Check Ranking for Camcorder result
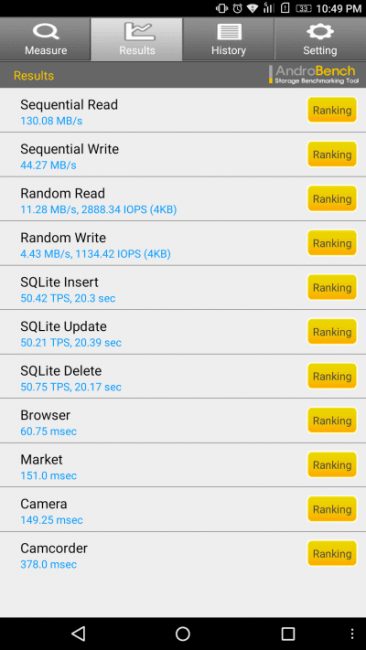 pyautogui.click(x=332, y=554)
